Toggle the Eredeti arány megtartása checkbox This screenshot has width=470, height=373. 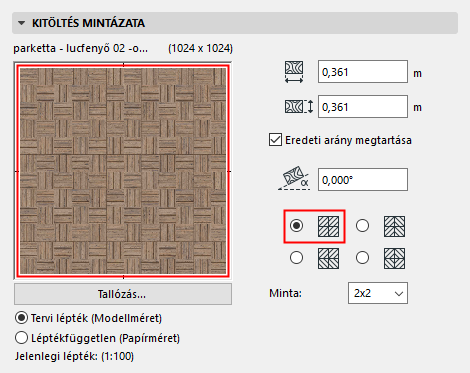click(275, 140)
